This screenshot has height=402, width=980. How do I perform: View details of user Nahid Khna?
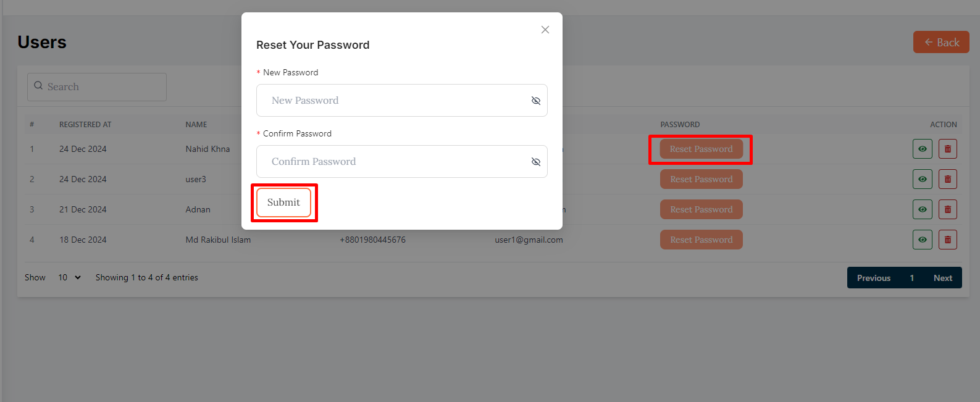(922, 149)
